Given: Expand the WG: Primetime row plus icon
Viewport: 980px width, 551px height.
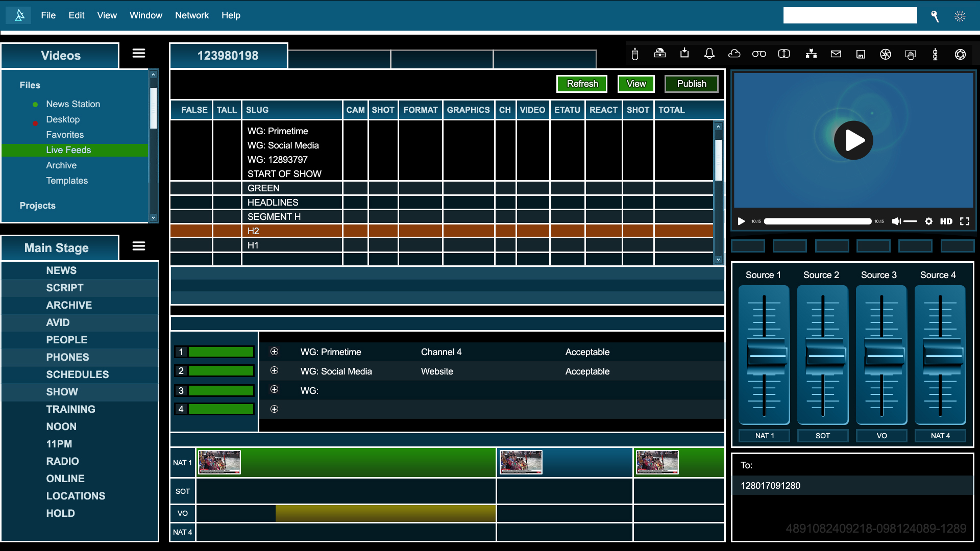Looking at the screenshot, I should 274,352.
